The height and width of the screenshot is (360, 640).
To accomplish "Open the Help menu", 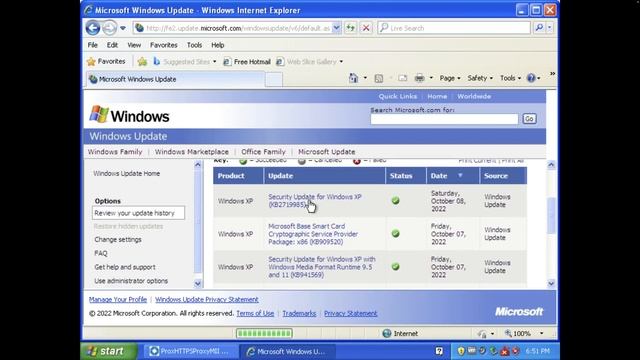I will pyautogui.click(x=218, y=45).
